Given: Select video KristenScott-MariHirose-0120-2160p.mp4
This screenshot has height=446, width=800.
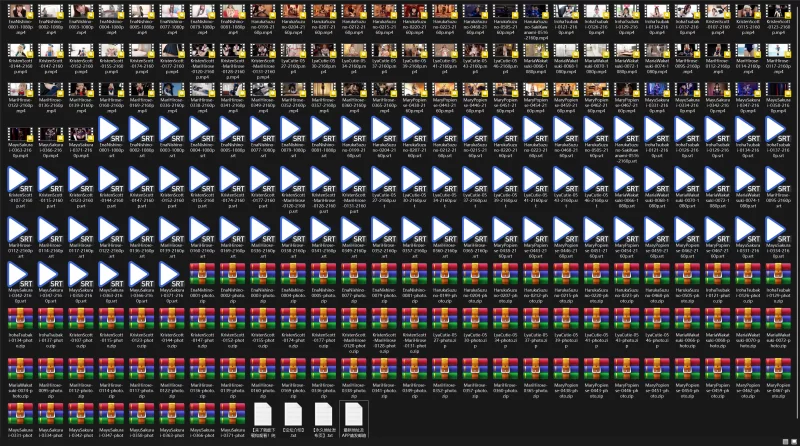Looking at the screenshot, I should click(x=203, y=61).
